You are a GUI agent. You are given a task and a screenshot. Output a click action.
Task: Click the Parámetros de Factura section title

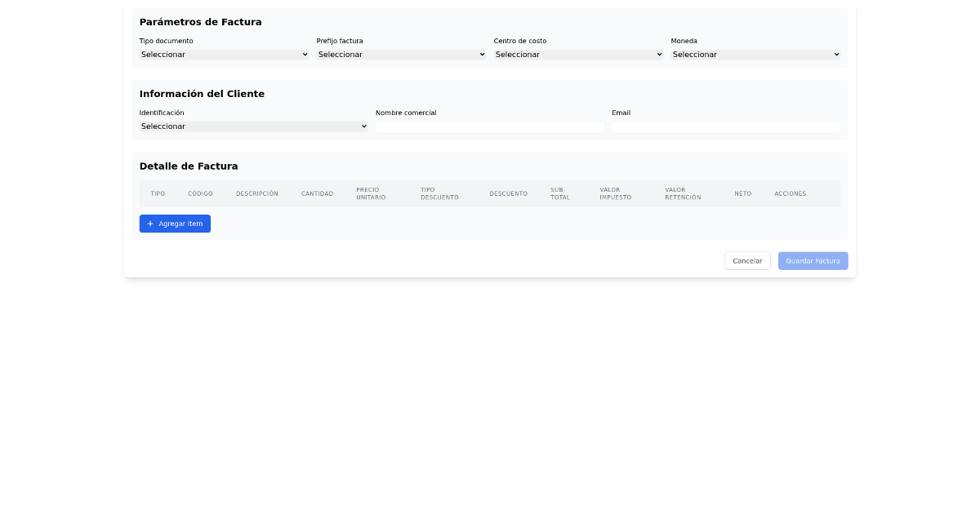[200, 22]
